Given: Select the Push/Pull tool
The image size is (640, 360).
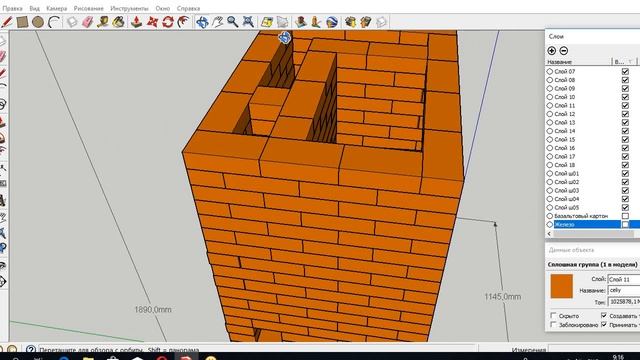Looking at the screenshot, I should [x=136, y=22].
